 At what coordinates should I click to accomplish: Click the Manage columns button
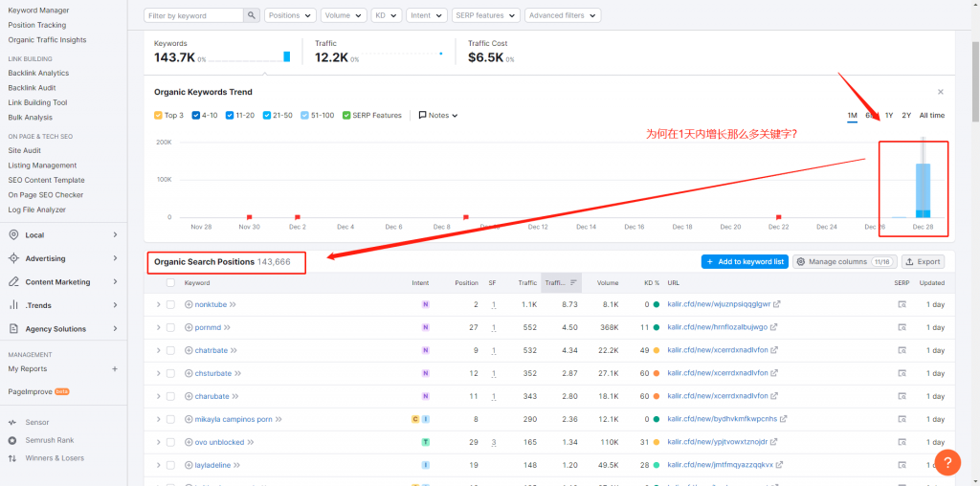coord(845,262)
